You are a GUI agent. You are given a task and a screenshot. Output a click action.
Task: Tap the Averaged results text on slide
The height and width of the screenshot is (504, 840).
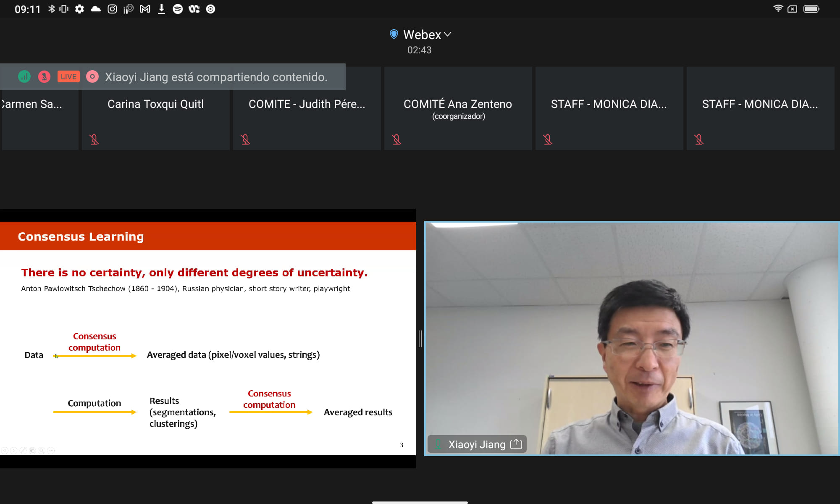point(358,412)
